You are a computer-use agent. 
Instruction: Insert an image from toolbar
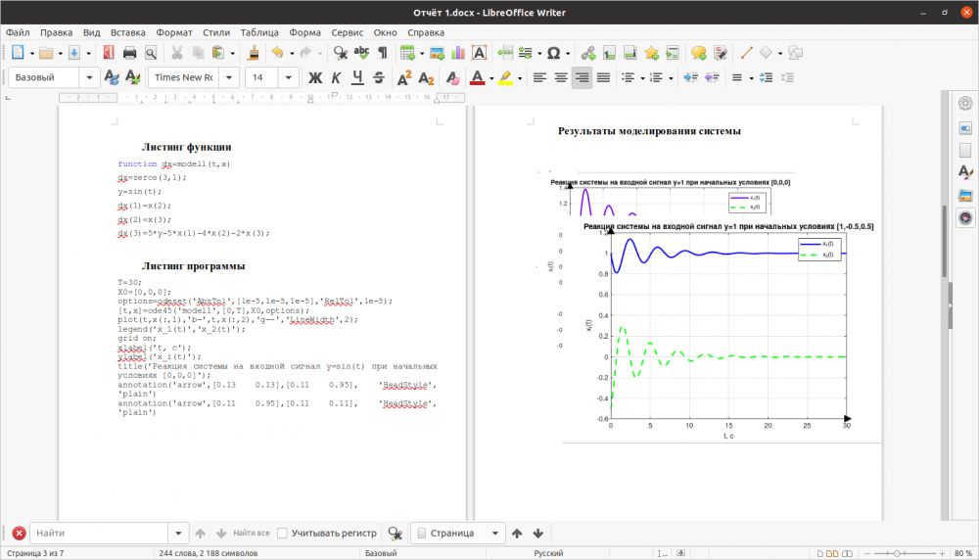[437, 53]
